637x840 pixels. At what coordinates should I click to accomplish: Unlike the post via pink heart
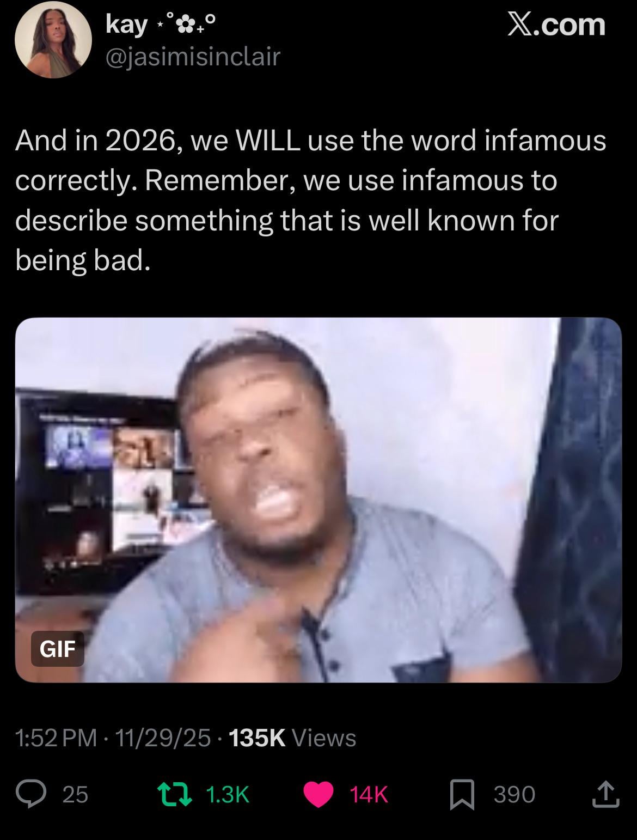[x=318, y=795]
